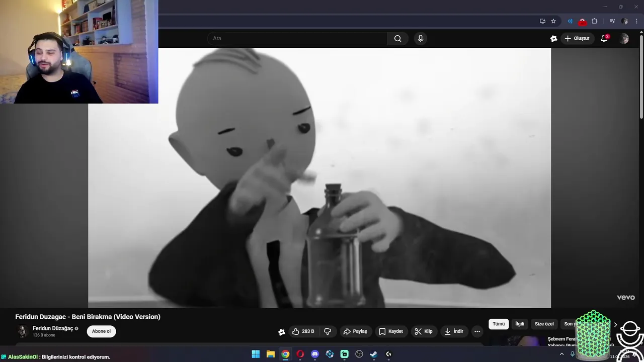Select the Size özel filter chip
The width and height of the screenshot is (644, 362).
[x=544, y=324]
